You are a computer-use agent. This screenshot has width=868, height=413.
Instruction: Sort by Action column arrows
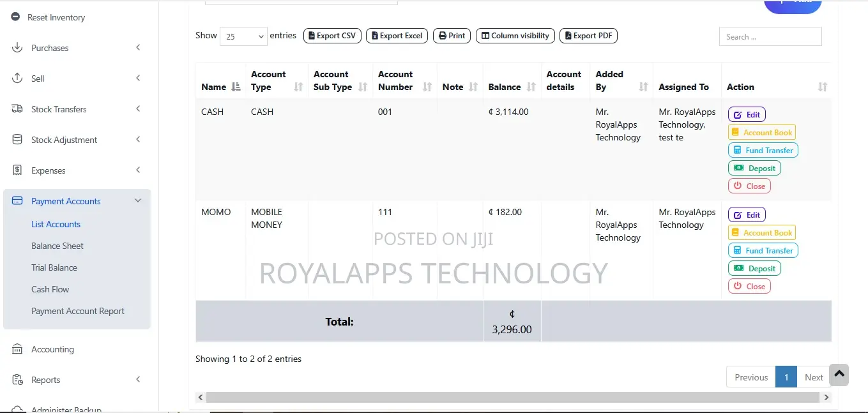(823, 87)
